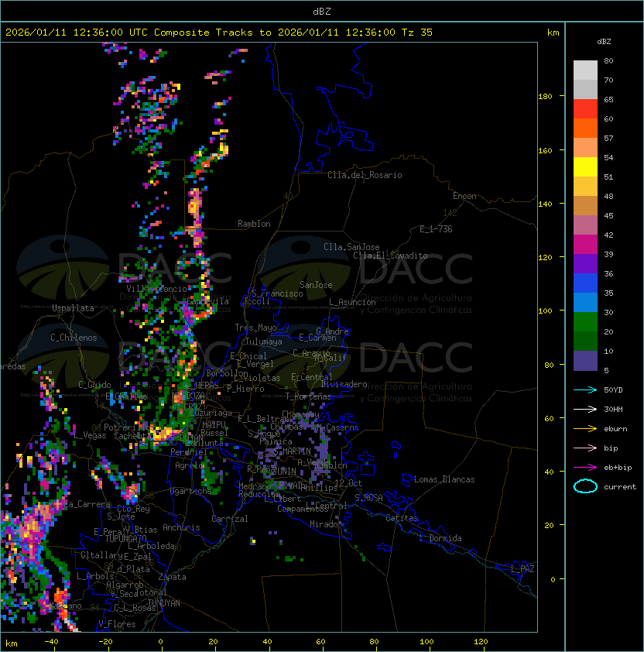Click the Encon map label
Image resolution: width=644 pixels, height=652 pixels.
click(x=464, y=196)
